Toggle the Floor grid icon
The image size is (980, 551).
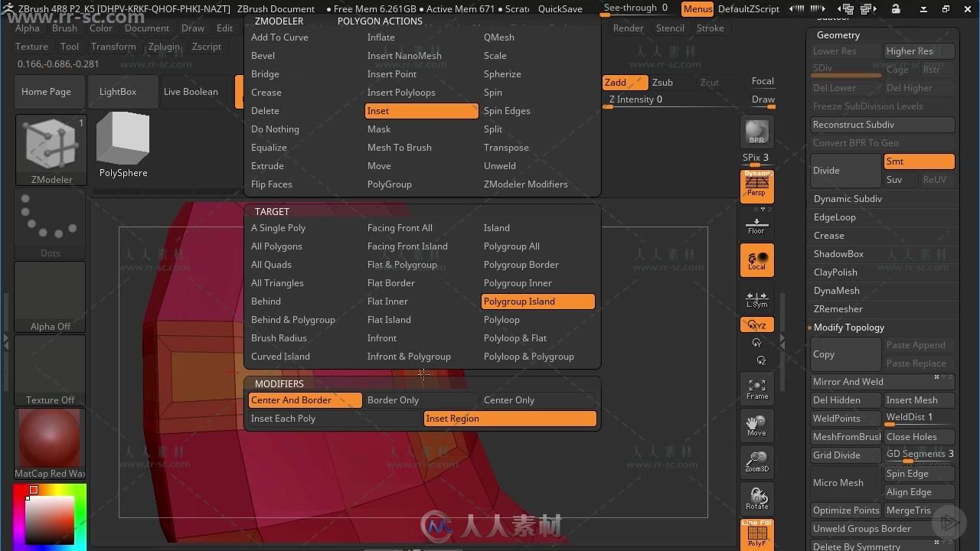click(756, 224)
